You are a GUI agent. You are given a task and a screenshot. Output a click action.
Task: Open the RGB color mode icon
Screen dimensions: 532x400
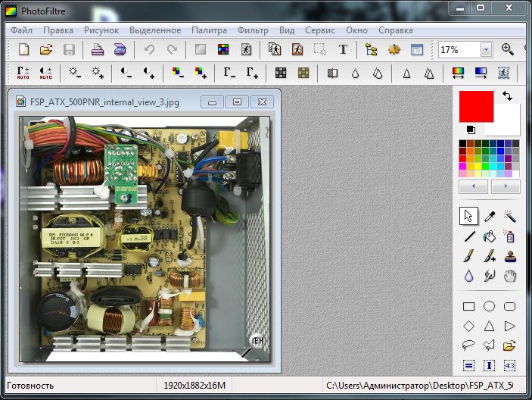click(223, 49)
